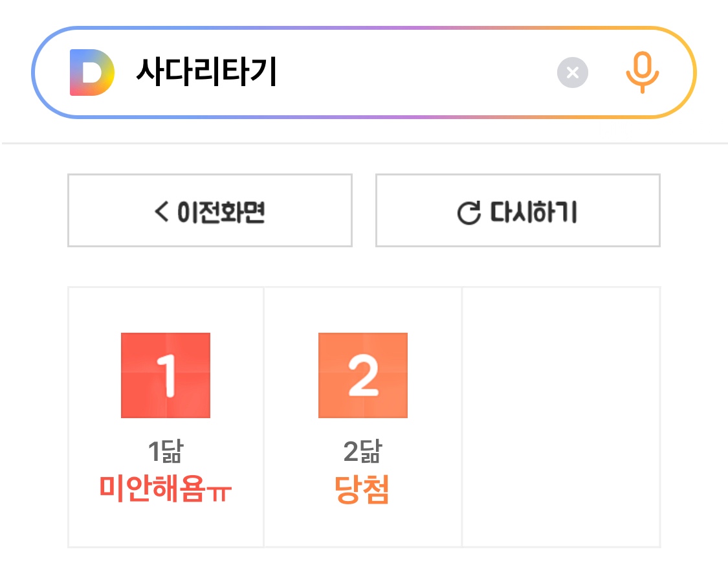Select the red number 1 tile
728x580 pixels.
click(166, 375)
